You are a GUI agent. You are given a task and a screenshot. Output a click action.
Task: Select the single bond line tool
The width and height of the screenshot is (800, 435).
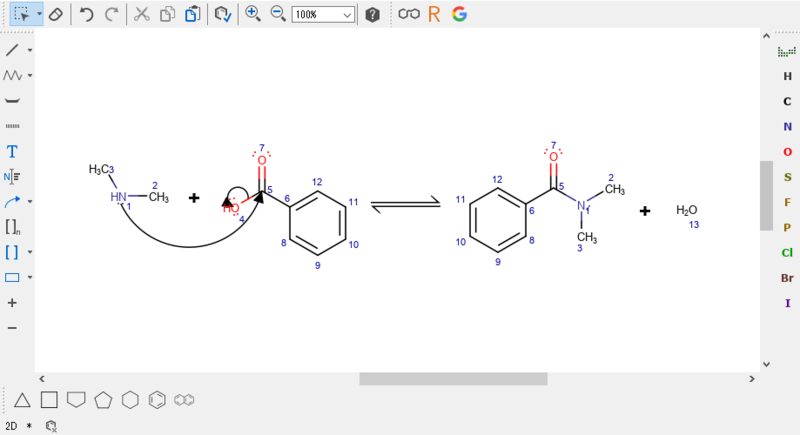click(x=12, y=50)
